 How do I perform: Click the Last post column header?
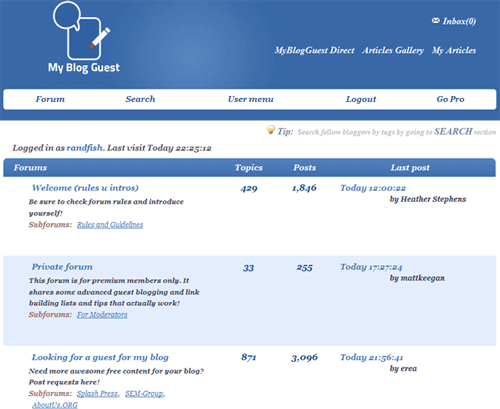coord(410,168)
